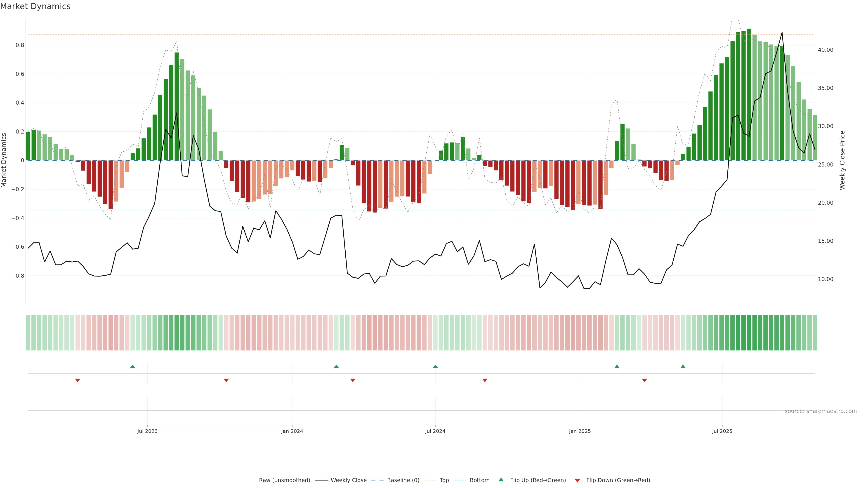Viewport: 868px width, 488px height.
Task: Click the 40.00 price axis tick label
Action: pyautogui.click(x=825, y=50)
